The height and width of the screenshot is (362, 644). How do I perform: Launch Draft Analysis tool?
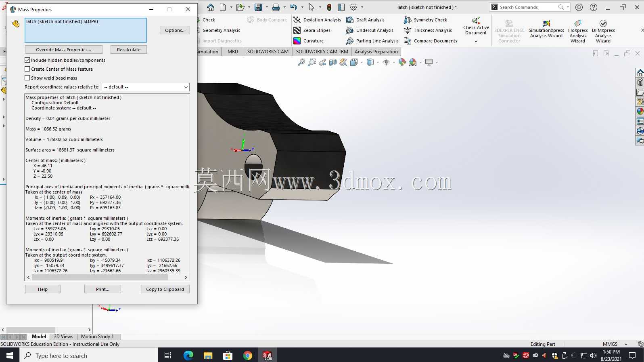point(365,20)
